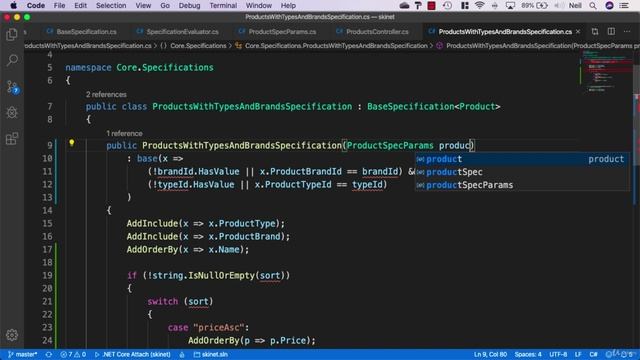Screen dimensions: 640x360
Task: Click the cloud icon in menu bar
Action: point(404,6)
